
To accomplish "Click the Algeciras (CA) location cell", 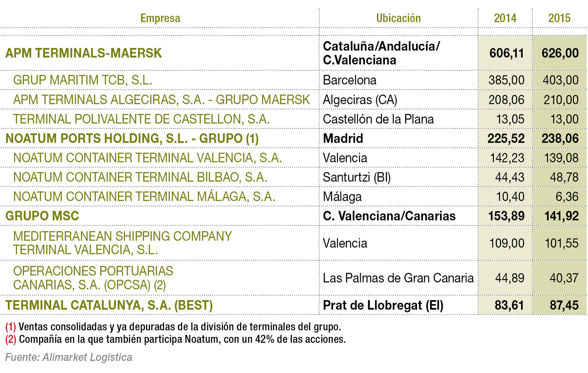I will 360,100.
